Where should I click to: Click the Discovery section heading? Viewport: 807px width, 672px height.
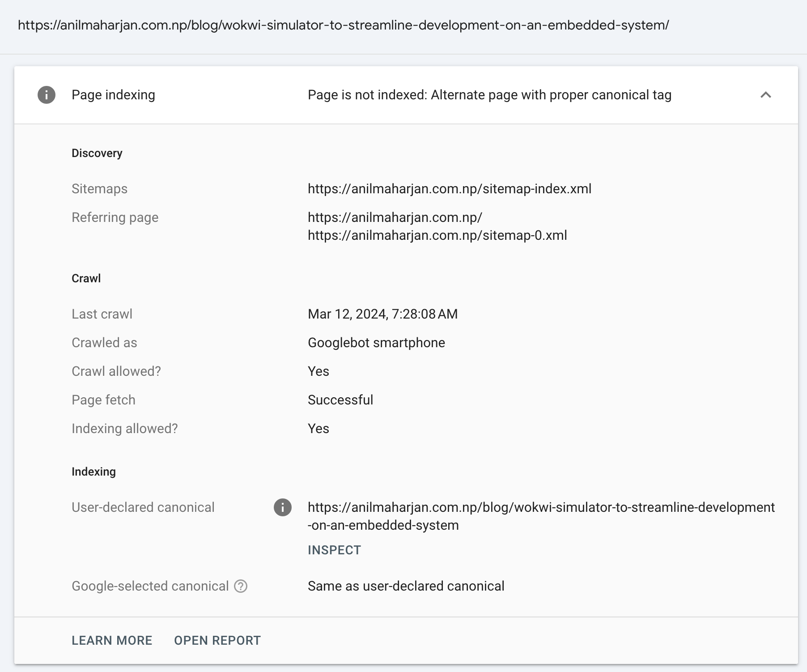97,153
